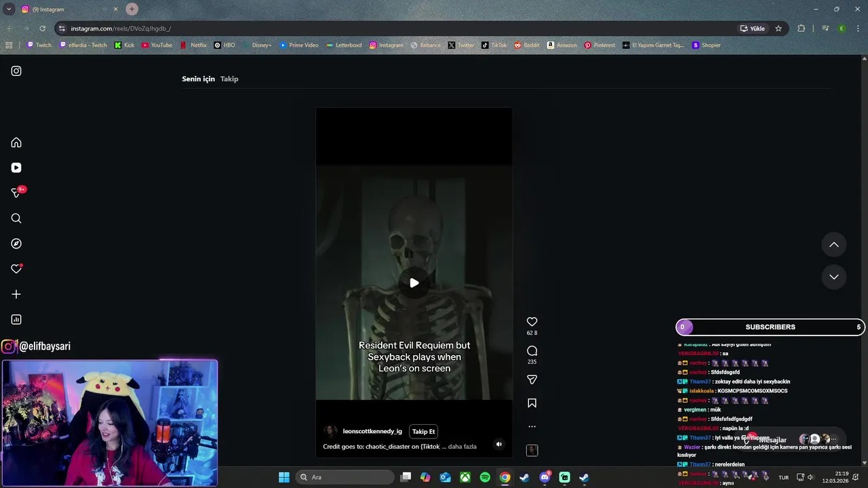868x488 pixels.
Task: Open Chrome media controls icon
Action: point(825,28)
